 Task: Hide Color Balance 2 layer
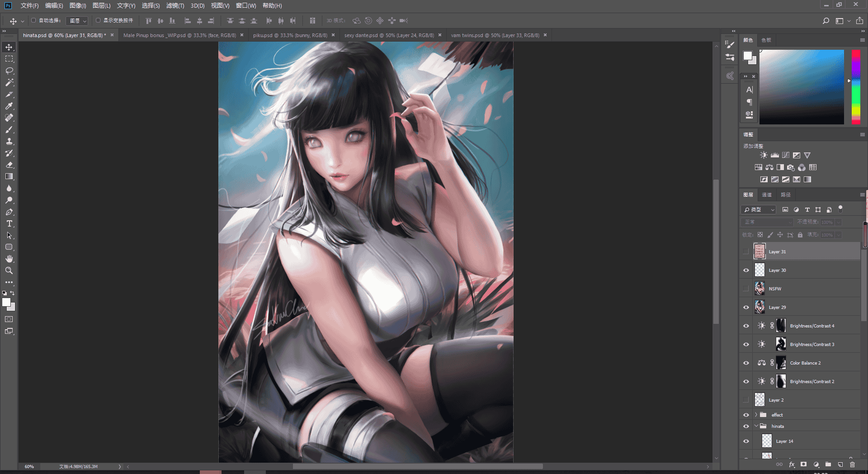click(x=746, y=363)
